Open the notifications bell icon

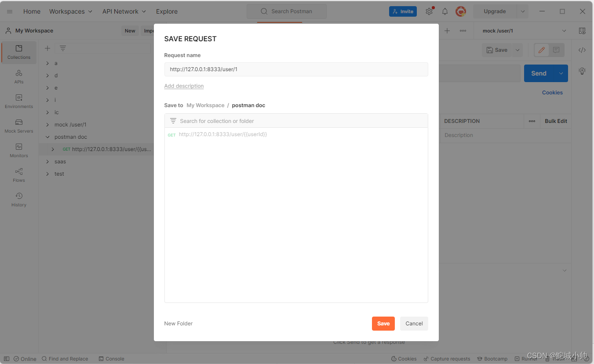(445, 11)
